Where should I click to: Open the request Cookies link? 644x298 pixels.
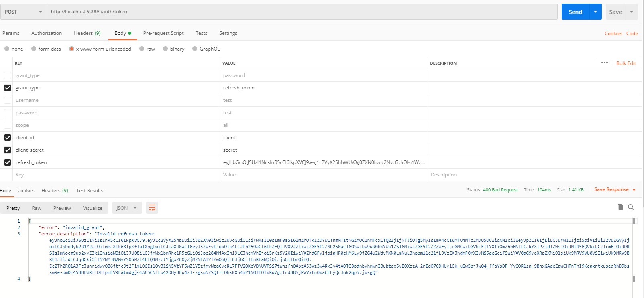pos(613,34)
